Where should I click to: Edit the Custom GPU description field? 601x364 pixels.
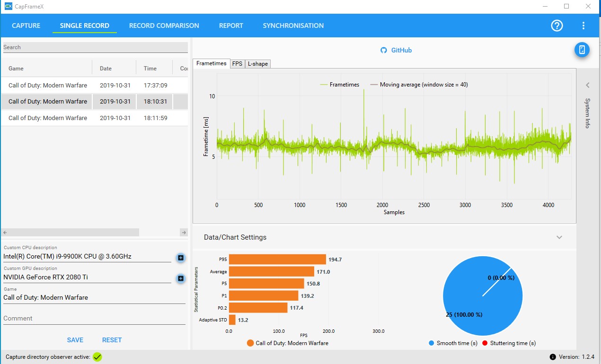coord(87,277)
